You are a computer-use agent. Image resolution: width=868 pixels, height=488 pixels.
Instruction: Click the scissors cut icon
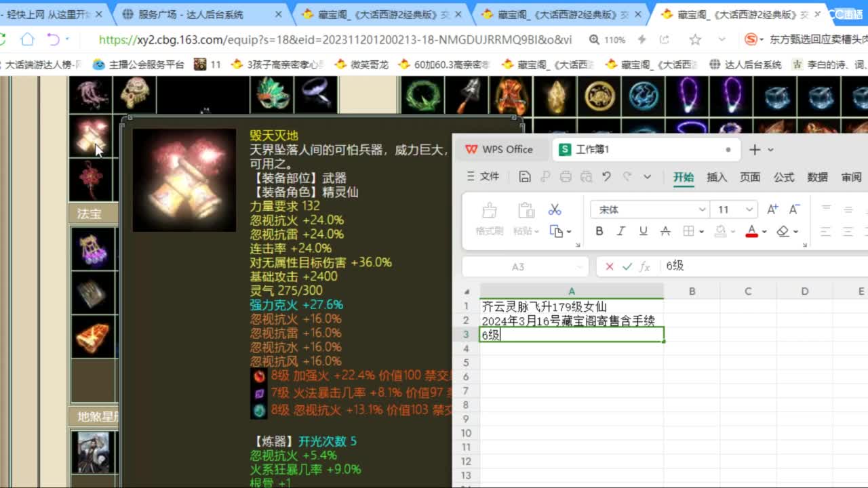pos(555,209)
